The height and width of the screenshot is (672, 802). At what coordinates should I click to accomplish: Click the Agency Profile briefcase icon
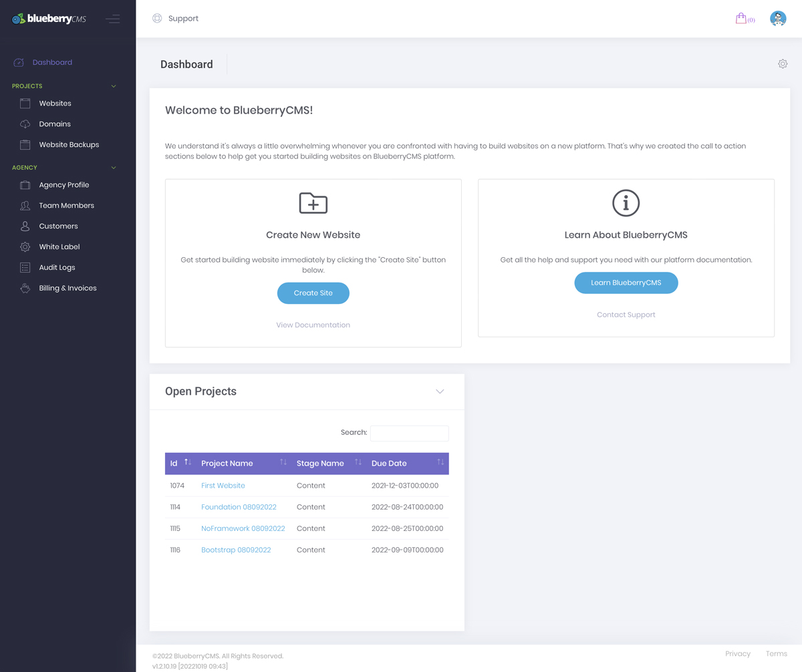pyautogui.click(x=25, y=185)
